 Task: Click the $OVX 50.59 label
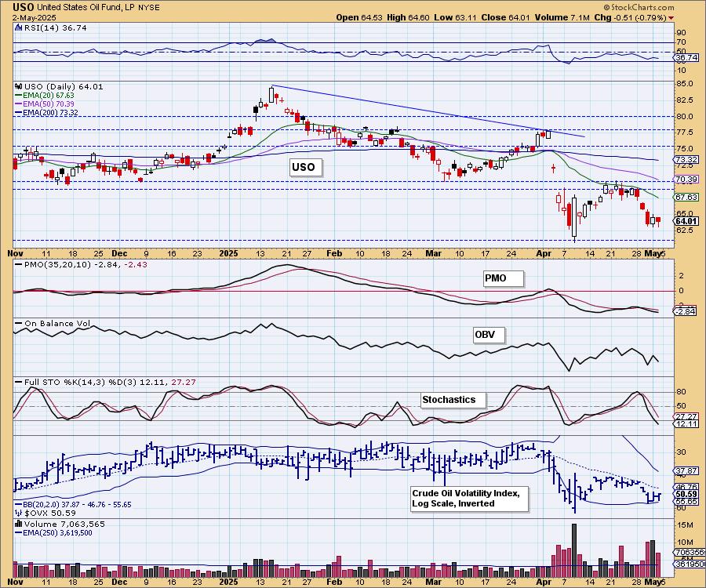coord(50,513)
